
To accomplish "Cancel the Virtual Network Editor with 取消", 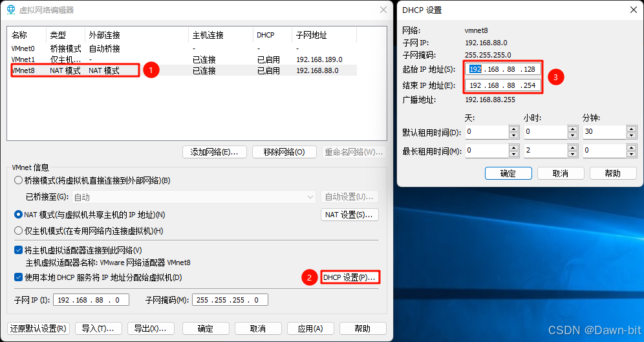I will click(258, 328).
